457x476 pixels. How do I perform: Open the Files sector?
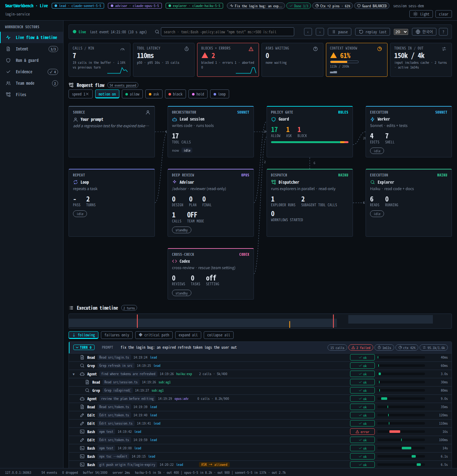point(32,95)
